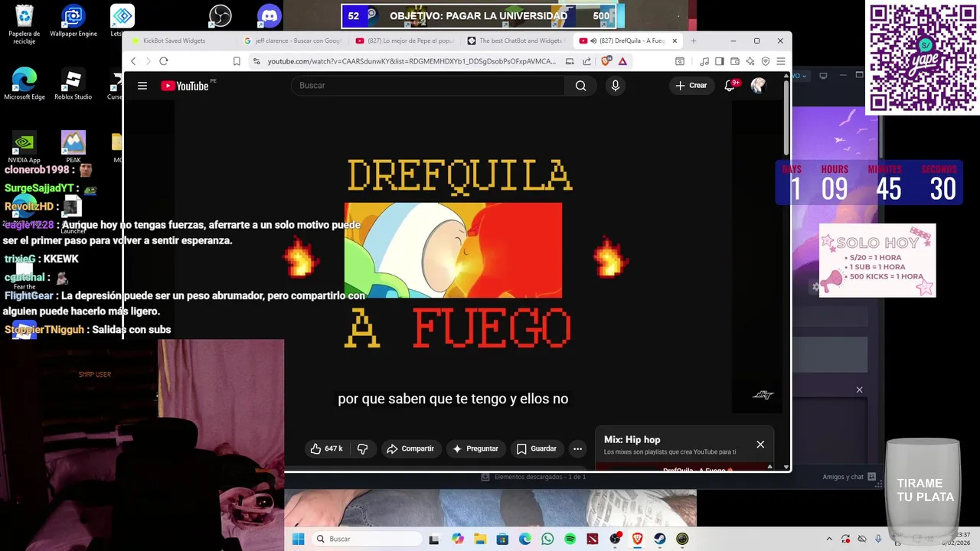The image size is (980, 551).
Task: Open the site info icon before URL
Action: click(x=256, y=61)
